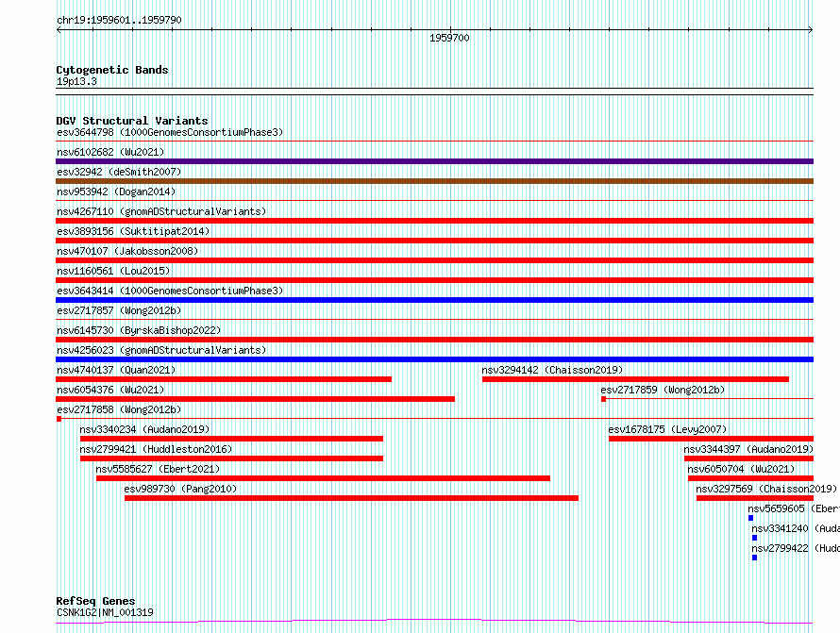The image size is (840, 633).
Task: Select the blue esv3643414 (1000GenomesConsortiumPhase3) bar
Action: pos(434,300)
